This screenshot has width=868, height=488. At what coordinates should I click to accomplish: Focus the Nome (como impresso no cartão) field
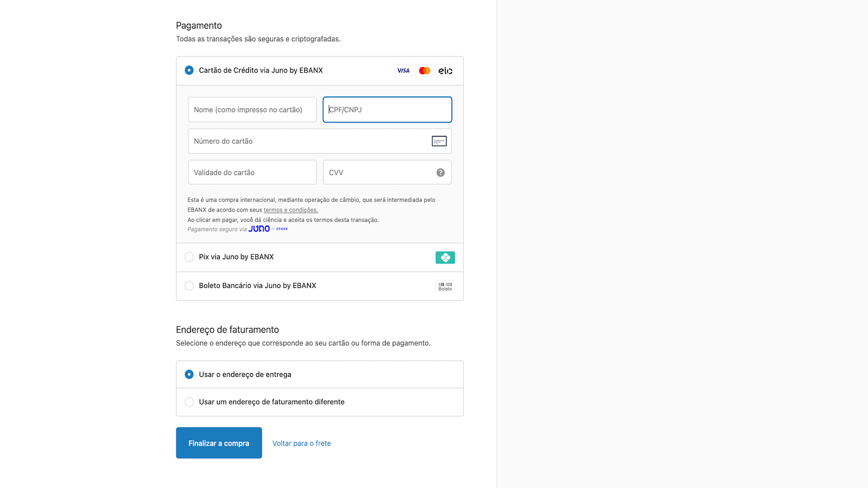pos(252,110)
